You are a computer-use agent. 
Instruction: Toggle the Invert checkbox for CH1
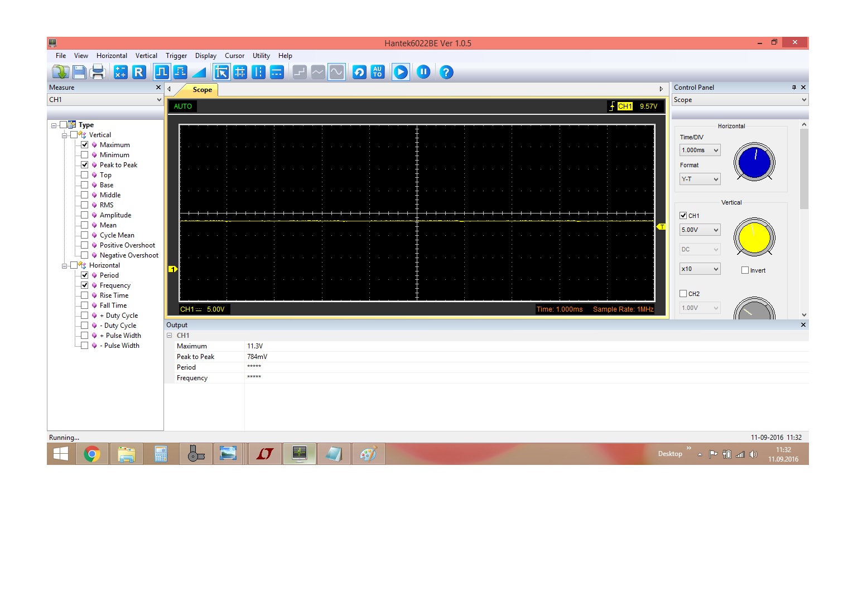(745, 270)
